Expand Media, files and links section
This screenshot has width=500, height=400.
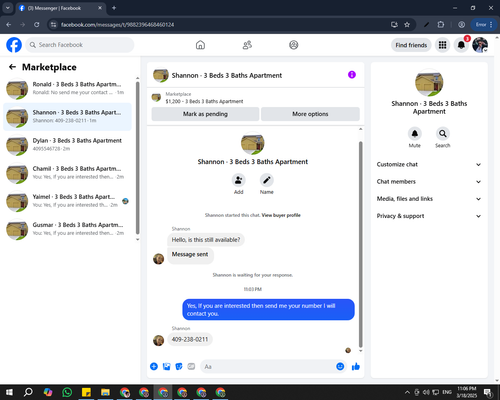[x=429, y=199]
